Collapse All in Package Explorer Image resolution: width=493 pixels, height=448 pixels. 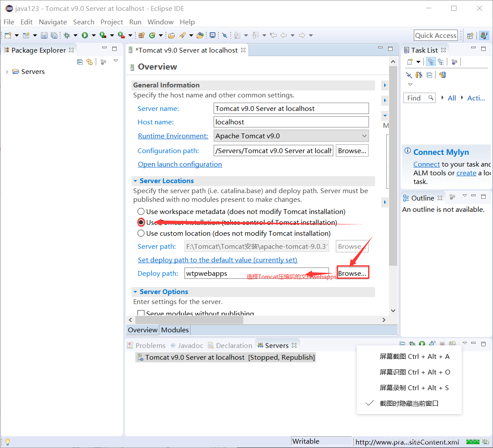[80, 62]
